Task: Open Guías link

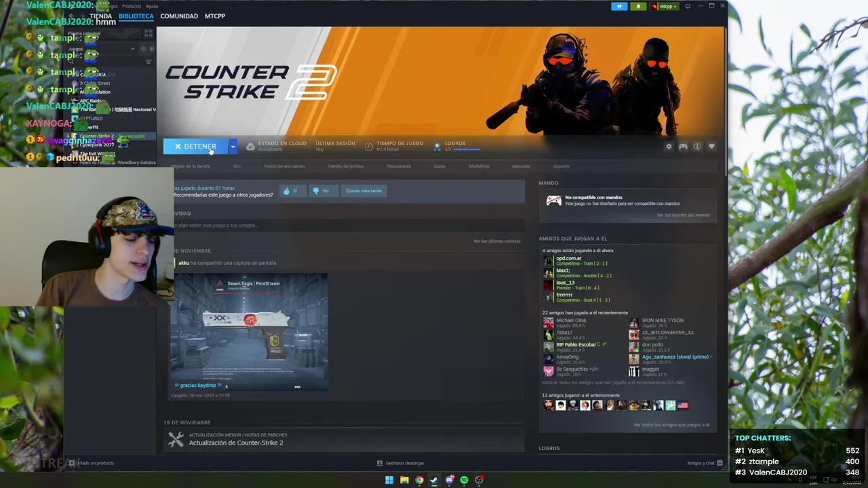Action: tap(439, 166)
